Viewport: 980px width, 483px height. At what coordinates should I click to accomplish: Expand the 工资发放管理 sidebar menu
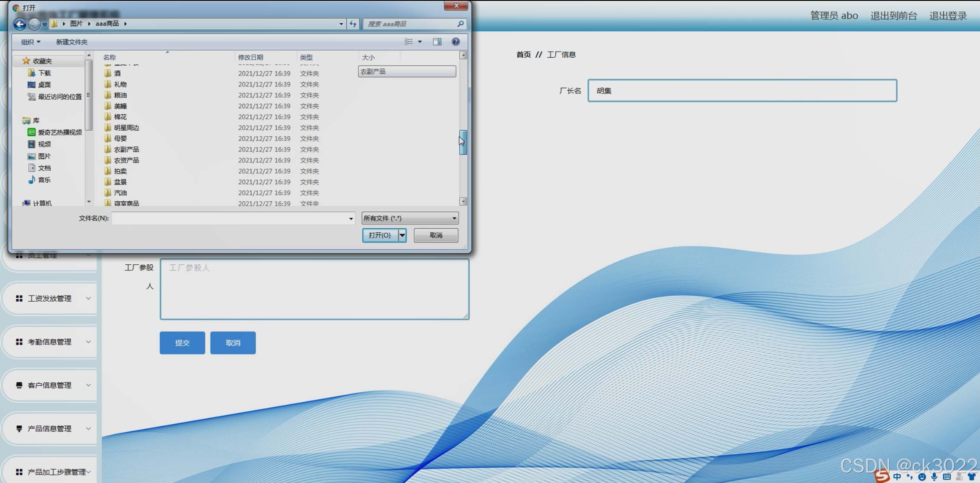(x=50, y=299)
